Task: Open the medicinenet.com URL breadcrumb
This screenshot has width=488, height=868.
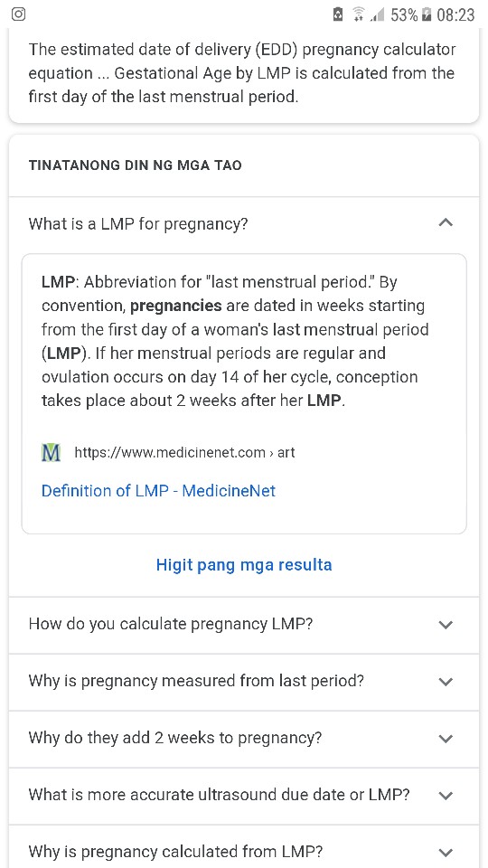Action: pyautogui.click(x=184, y=453)
